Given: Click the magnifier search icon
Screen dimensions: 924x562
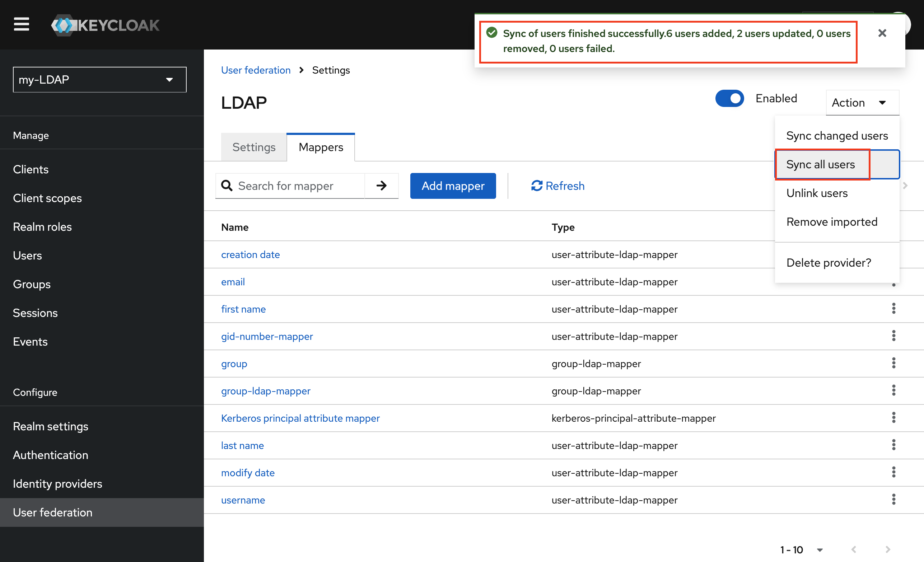Looking at the screenshot, I should tap(227, 186).
